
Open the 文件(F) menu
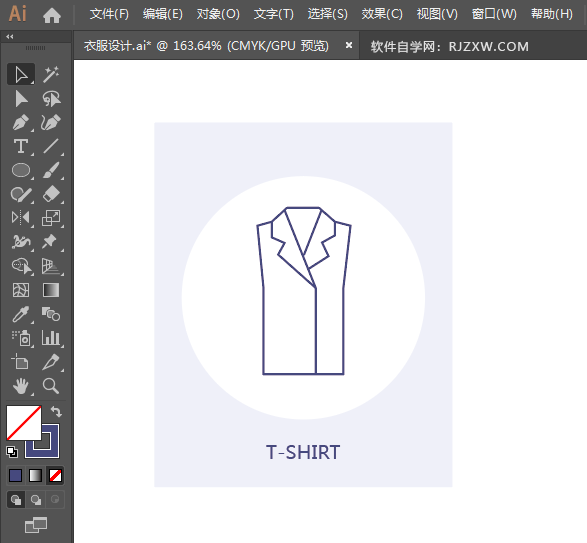109,14
